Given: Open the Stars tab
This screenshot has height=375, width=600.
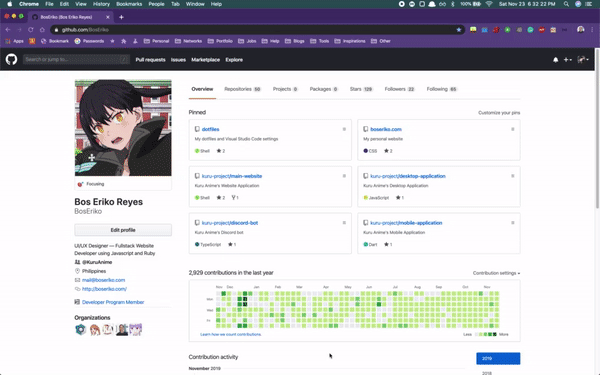Looking at the screenshot, I should pyautogui.click(x=361, y=89).
